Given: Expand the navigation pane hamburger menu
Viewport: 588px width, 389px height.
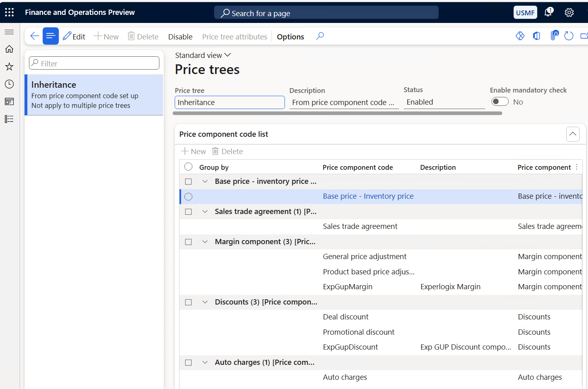Looking at the screenshot, I should (x=9, y=32).
